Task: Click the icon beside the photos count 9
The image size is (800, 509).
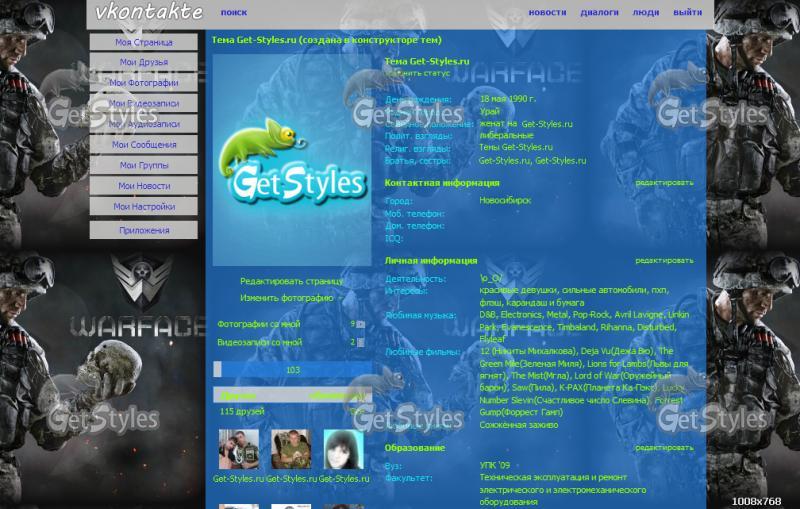Action: pos(360,325)
